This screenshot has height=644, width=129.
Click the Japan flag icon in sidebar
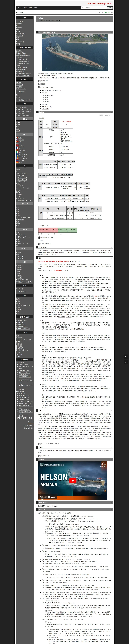[x=17, y=137]
